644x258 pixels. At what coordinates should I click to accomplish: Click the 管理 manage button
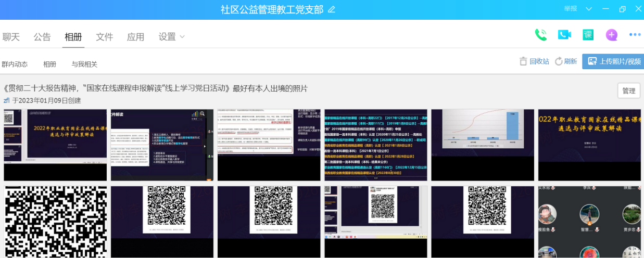pos(629,91)
